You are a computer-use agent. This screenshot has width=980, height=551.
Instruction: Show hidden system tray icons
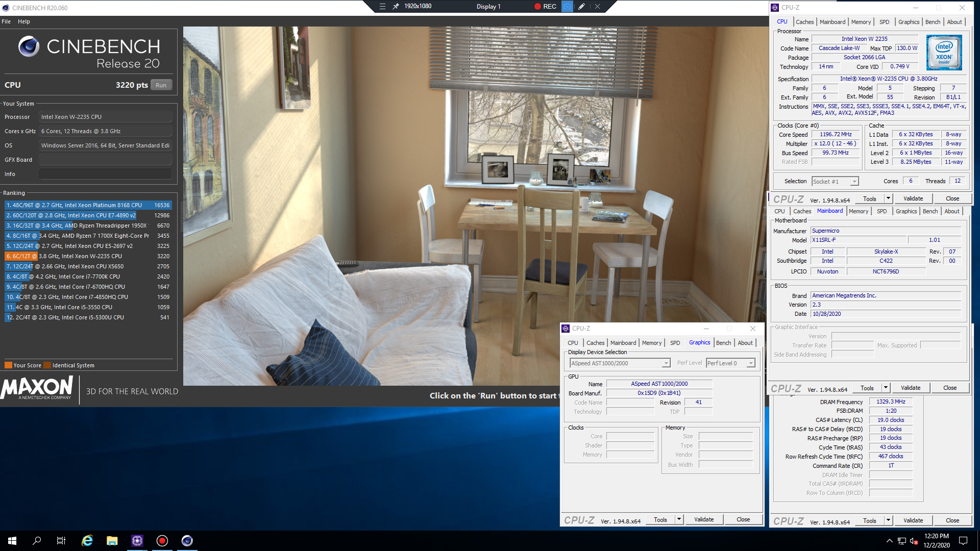pyautogui.click(x=889, y=541)
